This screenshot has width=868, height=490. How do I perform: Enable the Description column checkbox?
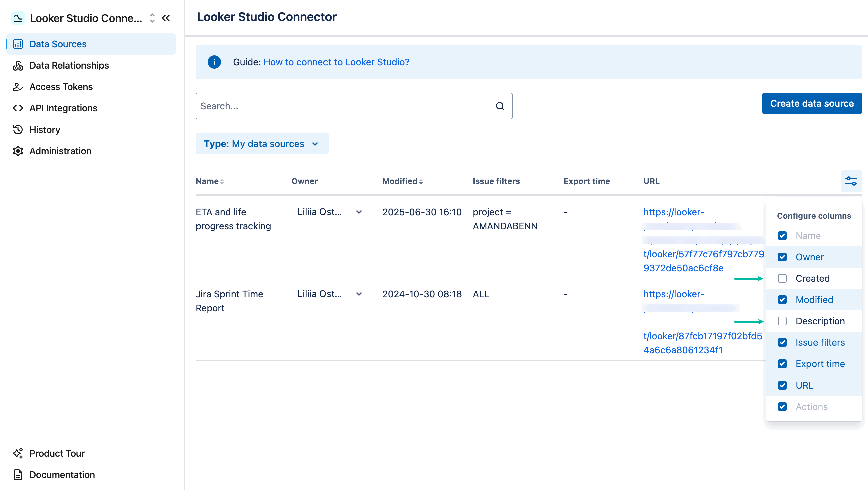[x=782, y=321]
